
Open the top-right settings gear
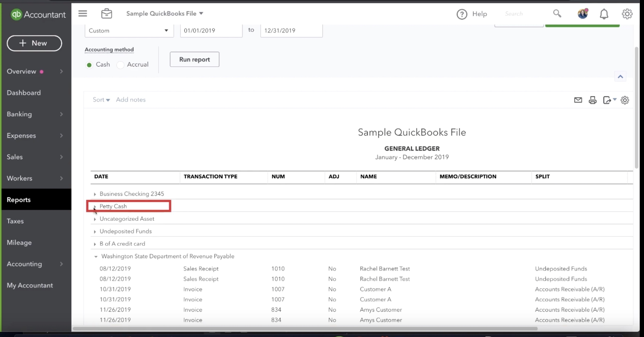[x=627, y=14]
